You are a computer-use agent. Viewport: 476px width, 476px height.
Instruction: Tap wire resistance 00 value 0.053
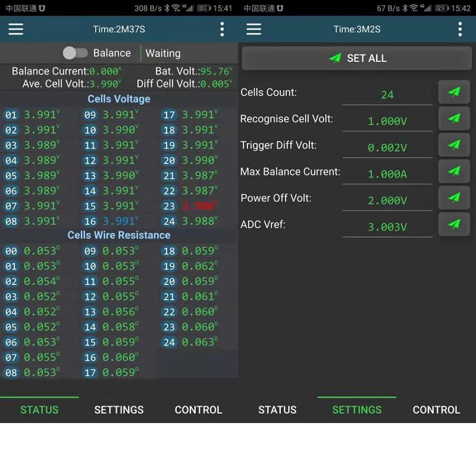pos(42,251)
